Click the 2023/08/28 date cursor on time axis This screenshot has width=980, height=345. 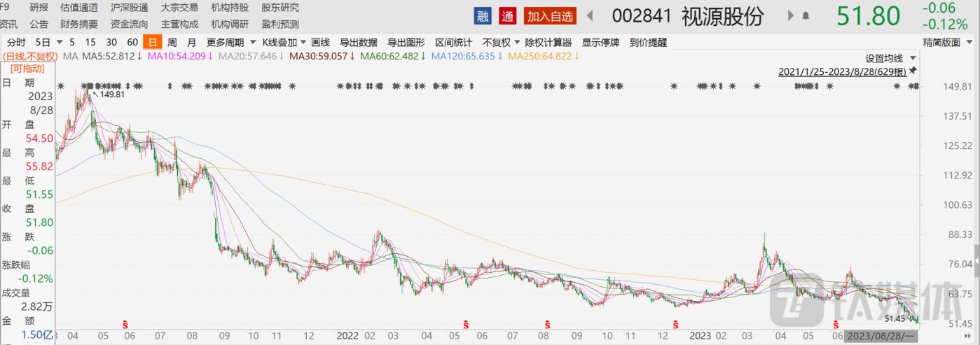pos(882,337)
